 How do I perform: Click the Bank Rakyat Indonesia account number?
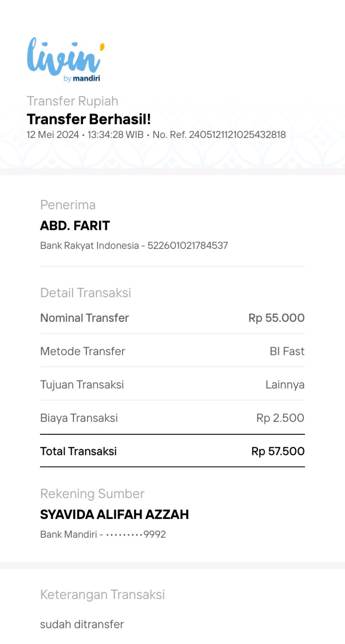[188, 246]
